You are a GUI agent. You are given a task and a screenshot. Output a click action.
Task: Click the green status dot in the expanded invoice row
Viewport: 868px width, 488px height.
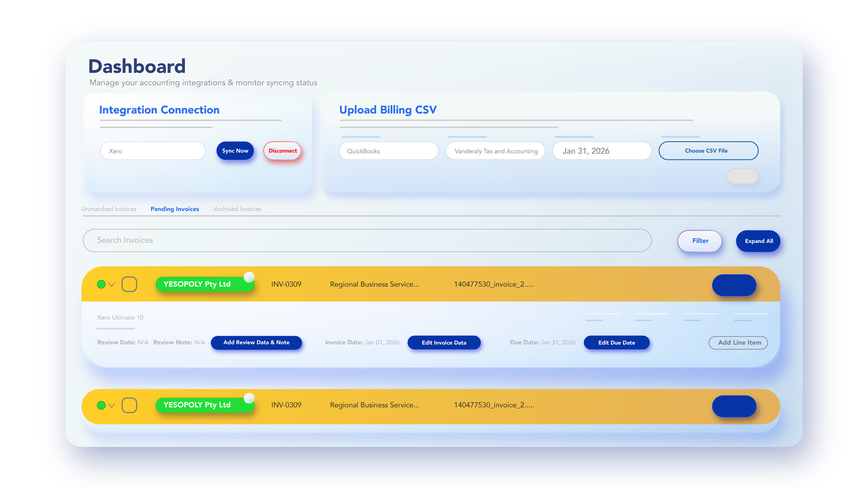tap(101, 284)
